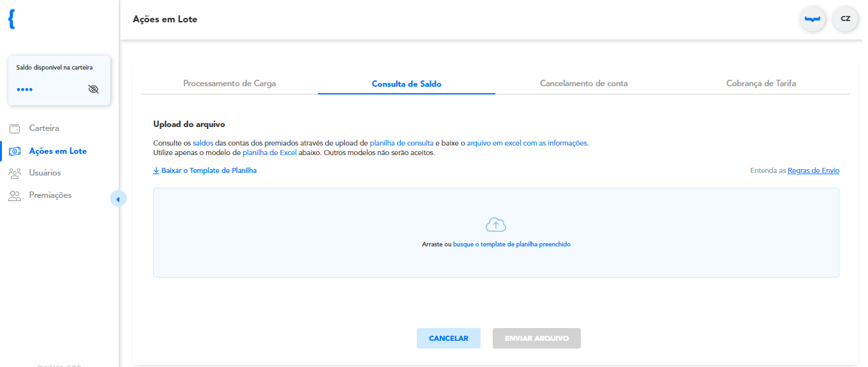Switch to Processamento de Carga tab
This screenshot has height=367, width=868.
point(230,84)
